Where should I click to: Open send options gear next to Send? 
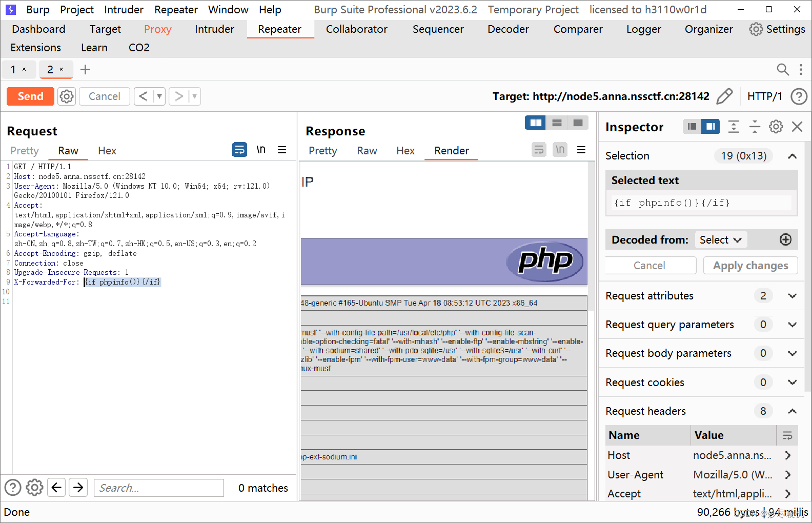tap(67, 96)
